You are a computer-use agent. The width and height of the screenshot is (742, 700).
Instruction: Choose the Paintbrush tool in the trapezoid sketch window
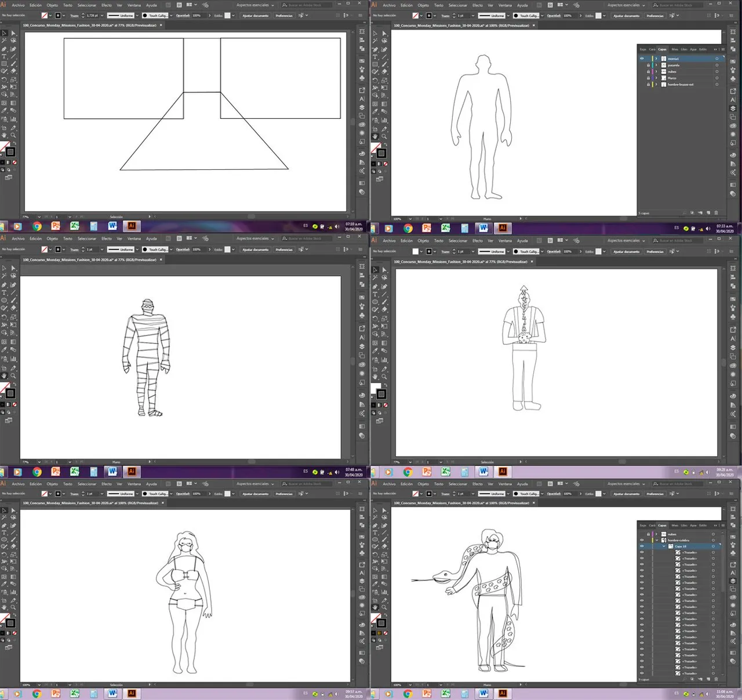click(x=13, y=63)
